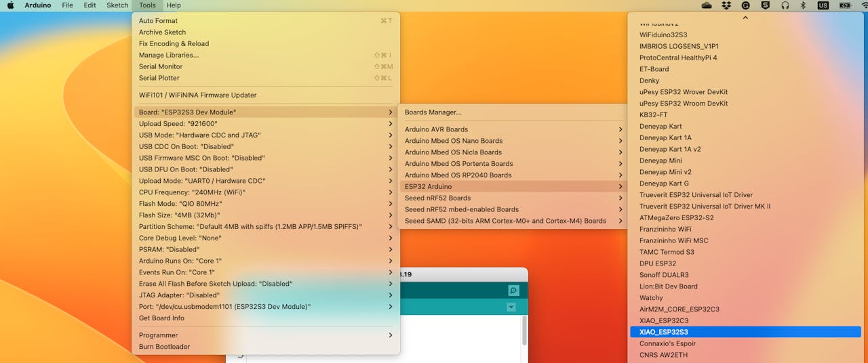
Task: Open the Help menu
Action: click(174, 5)
